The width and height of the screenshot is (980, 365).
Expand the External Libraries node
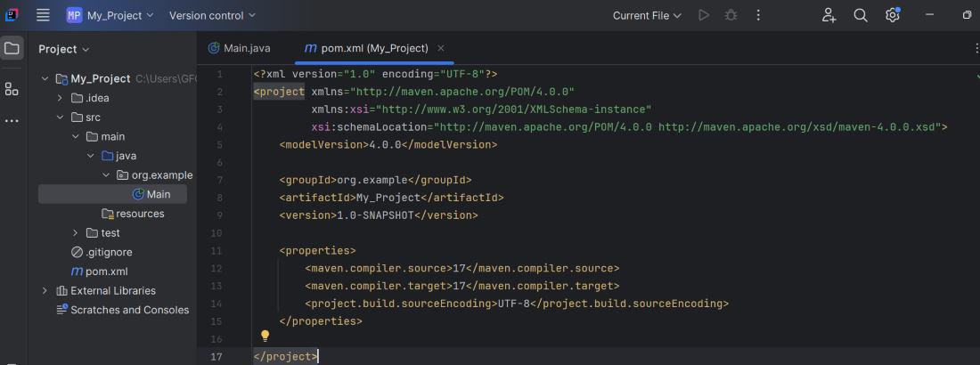(x=45, y=290)
